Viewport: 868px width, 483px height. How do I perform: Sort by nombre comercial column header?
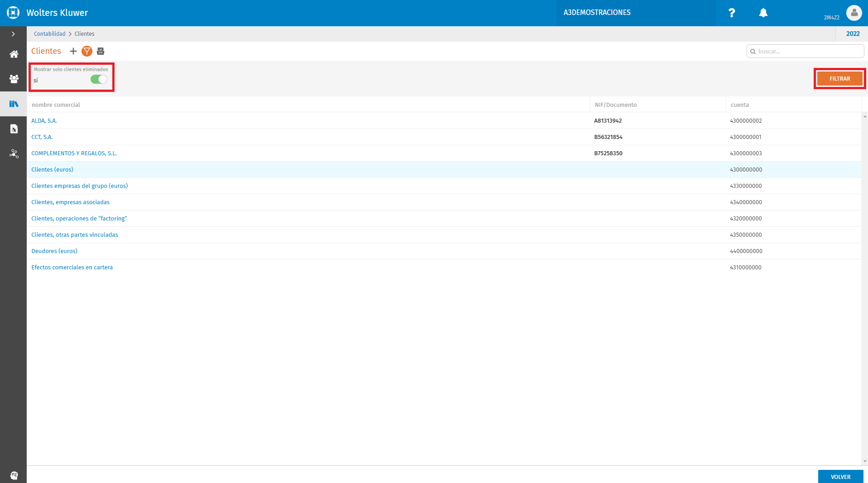pyautogui.click(x=56, y=105)
